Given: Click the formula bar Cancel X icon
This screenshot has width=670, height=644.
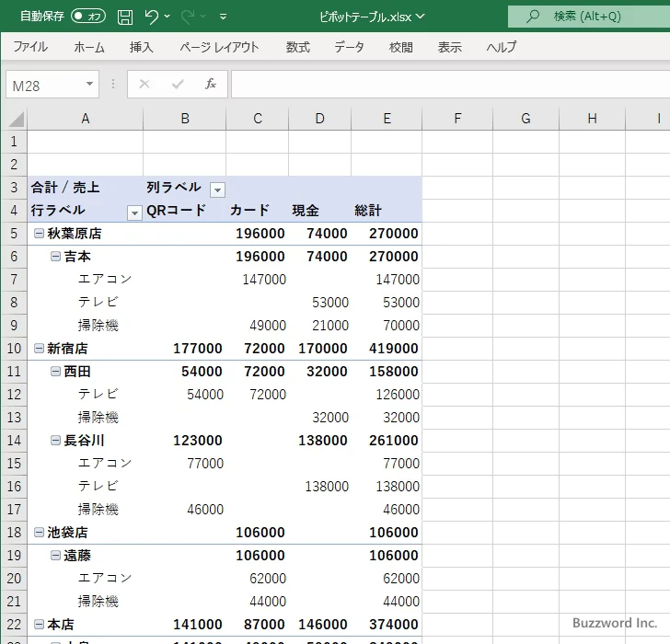Looking at the screenshot, I should pos(144,84).
